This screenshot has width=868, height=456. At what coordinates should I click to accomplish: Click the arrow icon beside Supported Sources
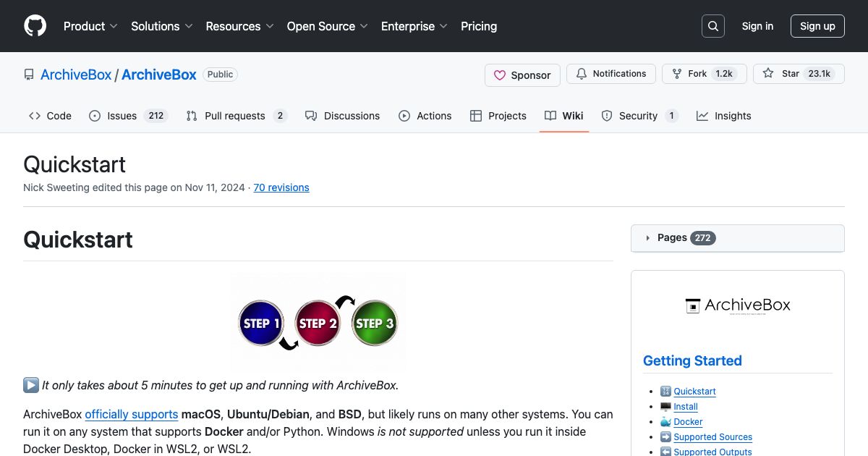[x=666, y=436]
